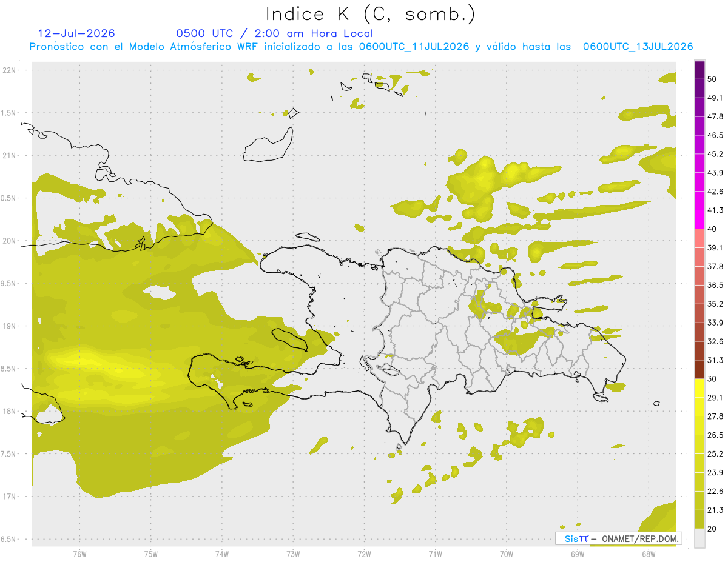Click the colorbar label "49.1"
This screenshot has height=562, width=728.
point(715,98)
